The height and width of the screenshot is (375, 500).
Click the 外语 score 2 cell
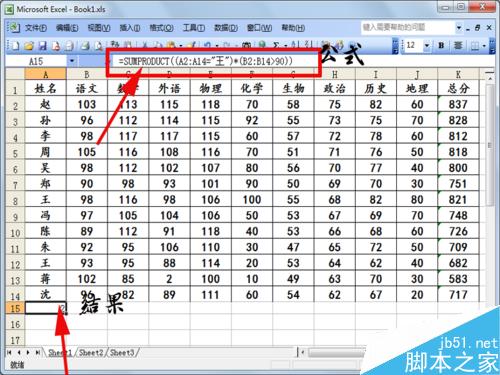pyautogui.click(x=169, y=279)
